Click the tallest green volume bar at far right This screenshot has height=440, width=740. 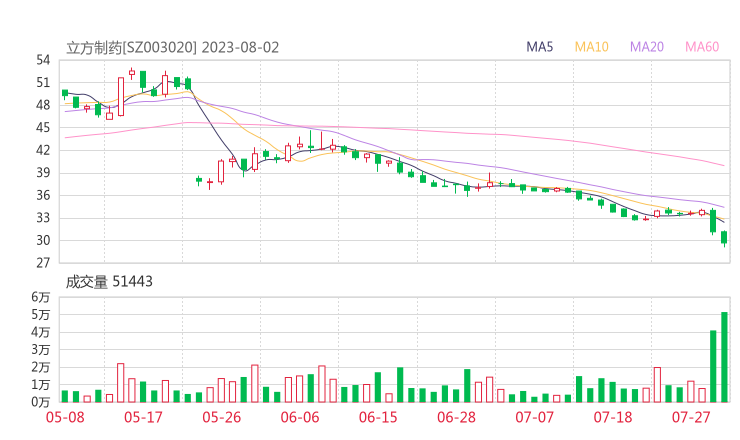point(724,357)
